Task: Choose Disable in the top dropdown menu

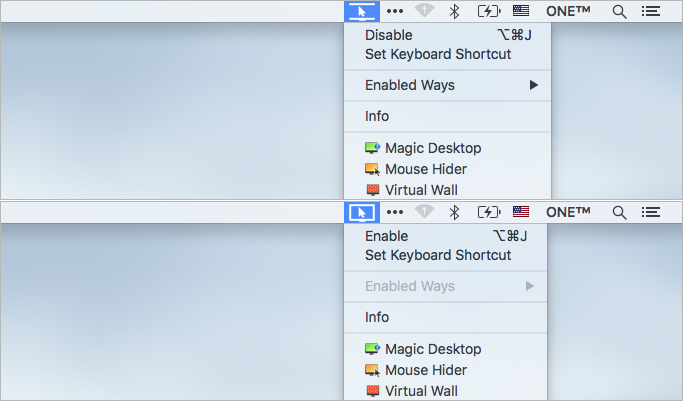Action: click(x=389, y=35)
